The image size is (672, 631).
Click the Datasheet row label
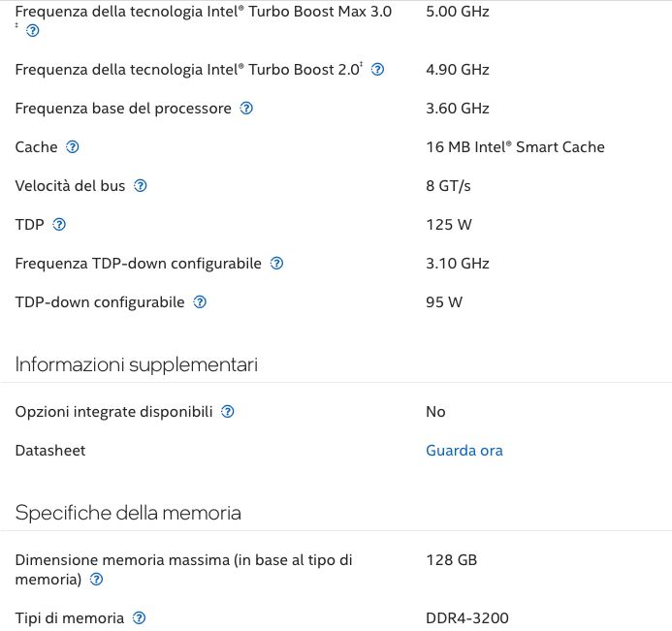(x=50, y=451)
